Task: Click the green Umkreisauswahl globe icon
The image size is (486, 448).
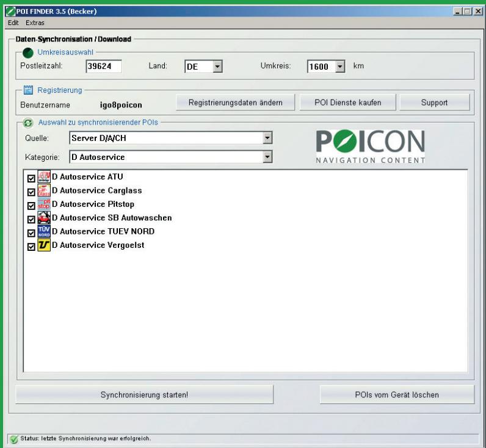Action: tap(28, 52)
